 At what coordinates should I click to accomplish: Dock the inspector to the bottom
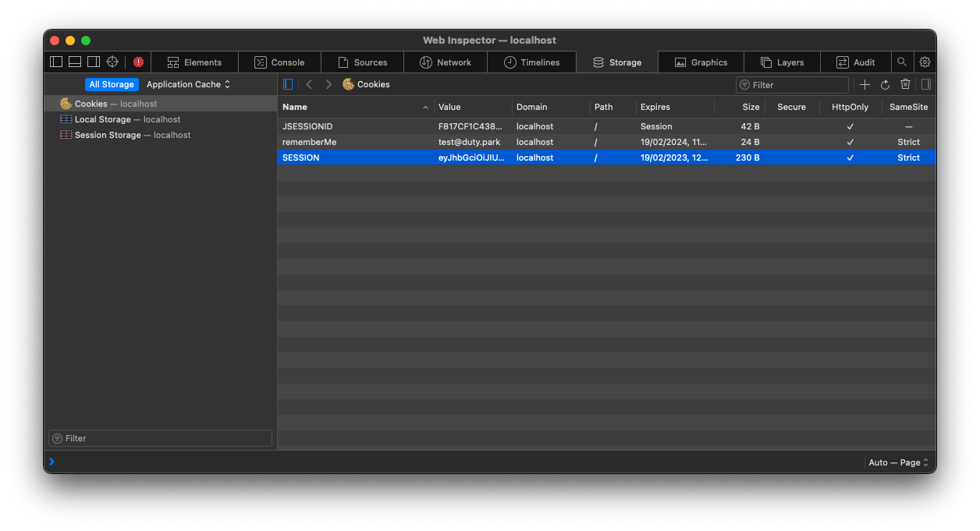pyautogui.click(x=75, y=62)
